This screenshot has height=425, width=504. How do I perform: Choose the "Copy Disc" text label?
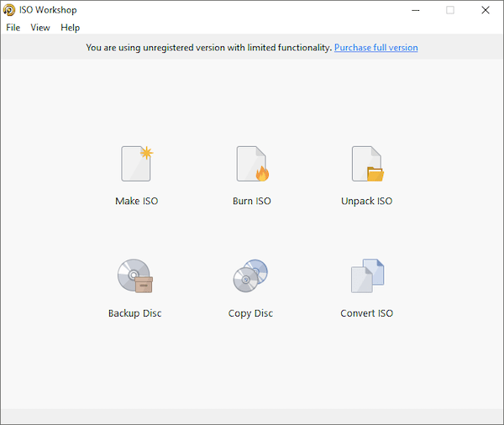(250, 314)
